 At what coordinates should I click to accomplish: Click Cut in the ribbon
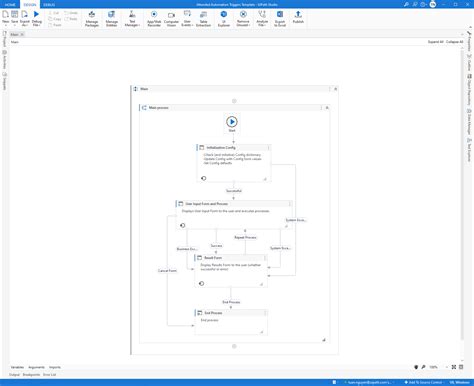(x=54, y=13)
